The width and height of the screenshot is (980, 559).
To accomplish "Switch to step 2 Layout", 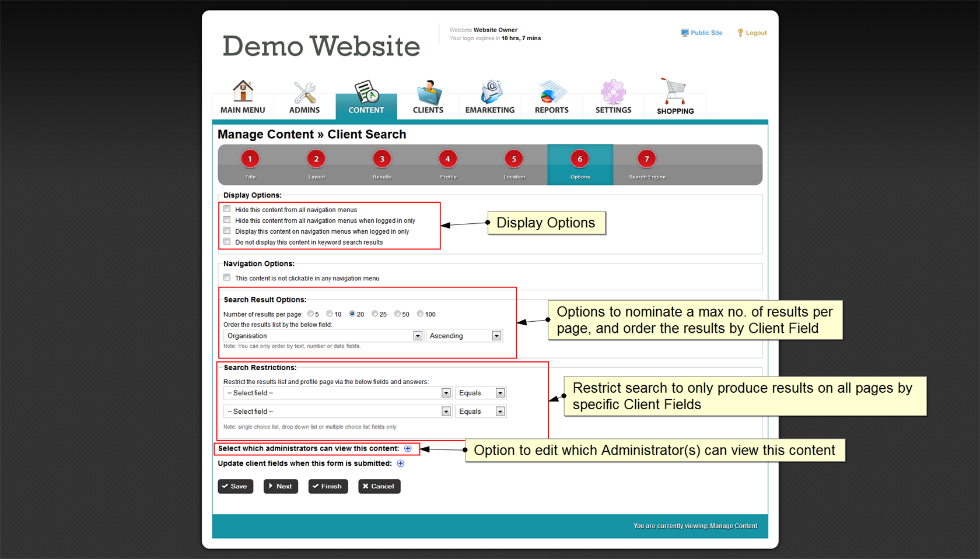I will pos(316,159).
